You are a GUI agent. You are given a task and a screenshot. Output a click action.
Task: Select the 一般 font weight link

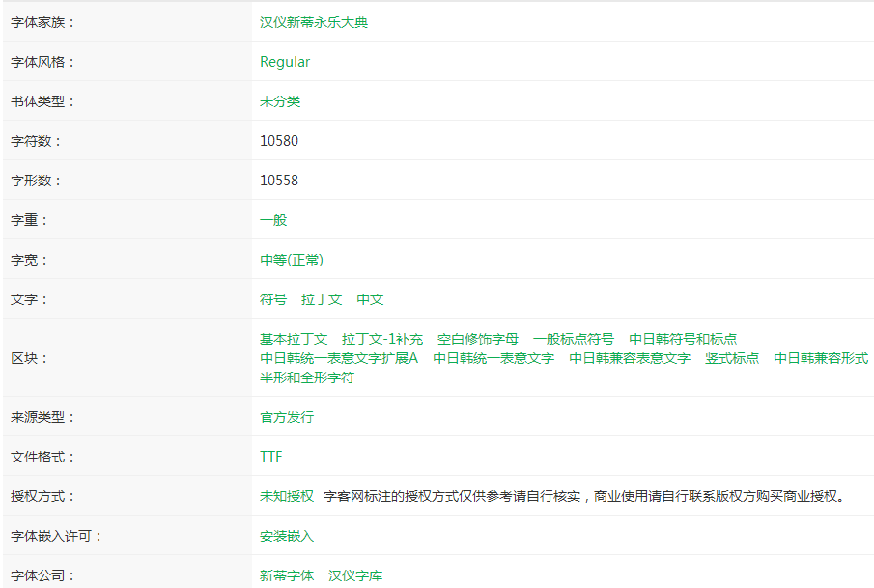pos(273,220)
